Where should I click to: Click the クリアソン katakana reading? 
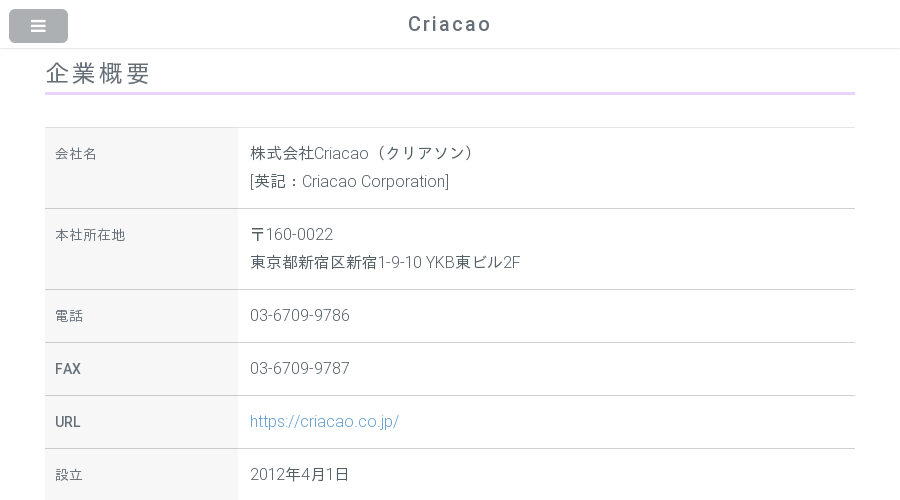click(x=425, y=153)
